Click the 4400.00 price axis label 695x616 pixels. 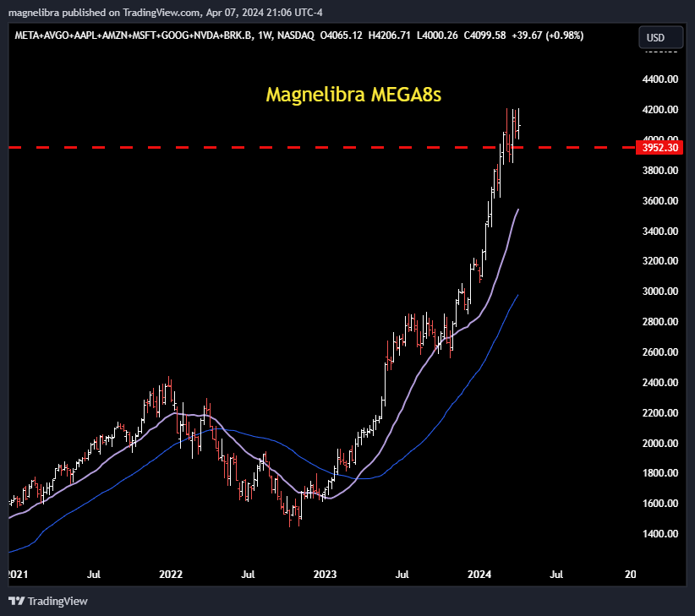[660, 79]
